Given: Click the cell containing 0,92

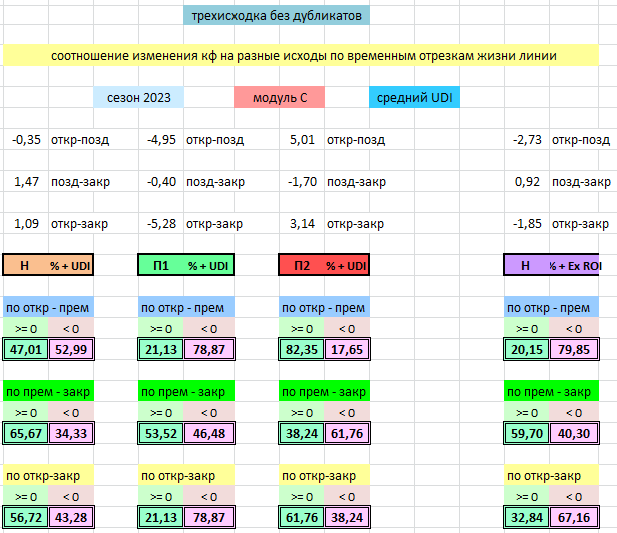Looking at the screenshot, I should pyautogui.click(x=527, y=182).
